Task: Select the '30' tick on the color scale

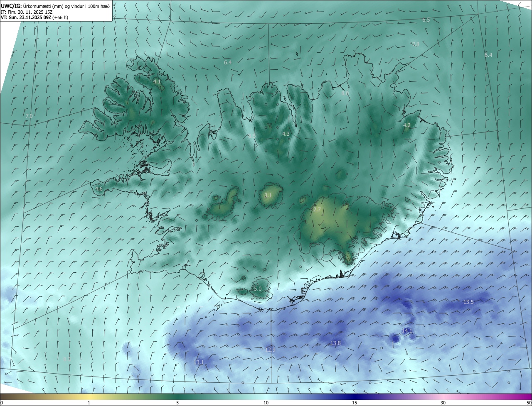Action: pyautogui.click(x=443, y=403)
